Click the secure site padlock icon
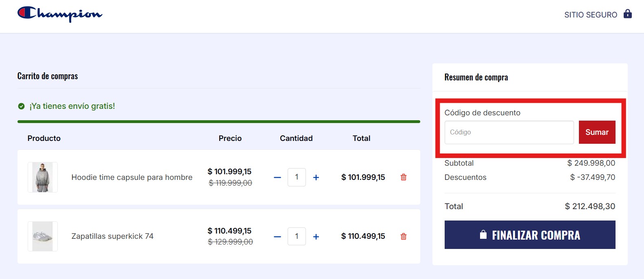The width and height of the screenshot is (644, 279). pyautogui.click(x=628, y=14)
